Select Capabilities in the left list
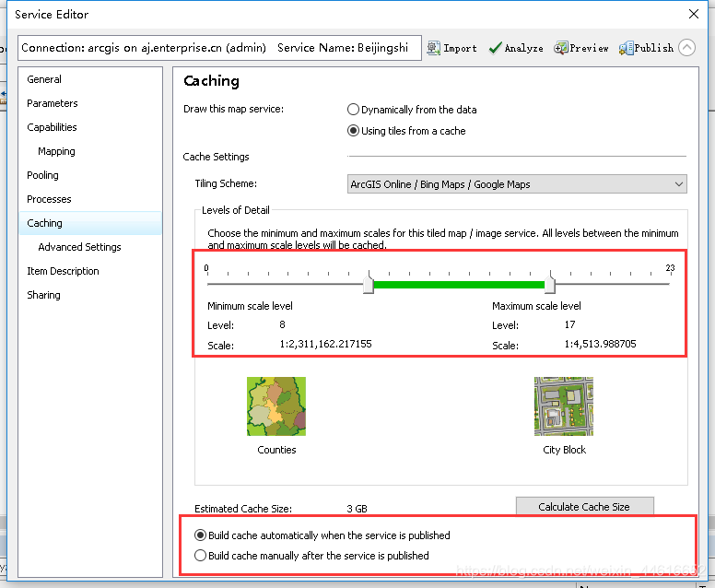715x588 pixels. coord(52,127)
